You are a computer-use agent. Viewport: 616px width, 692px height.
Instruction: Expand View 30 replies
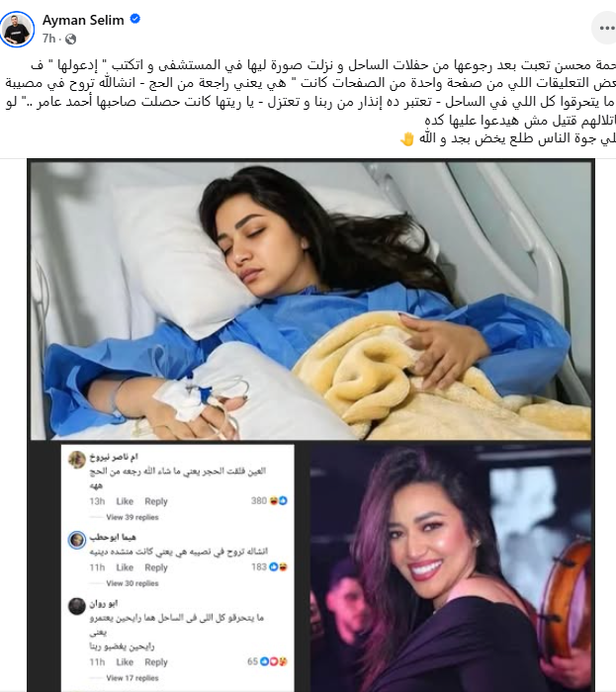(x=132, y=583)
